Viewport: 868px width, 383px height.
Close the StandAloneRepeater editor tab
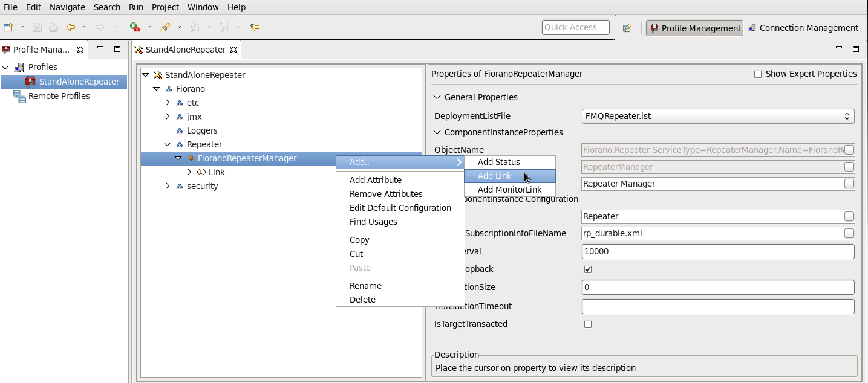[x=233, y=50]
